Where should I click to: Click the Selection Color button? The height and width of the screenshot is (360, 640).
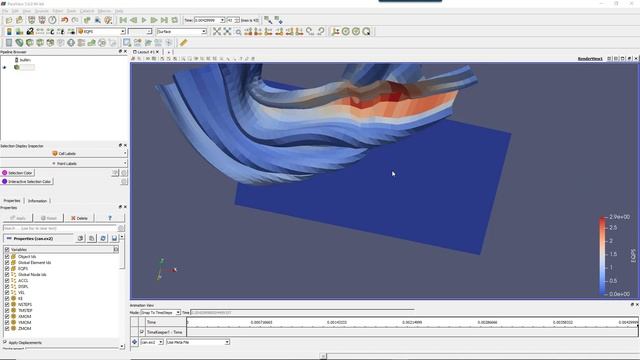(17, 173)
